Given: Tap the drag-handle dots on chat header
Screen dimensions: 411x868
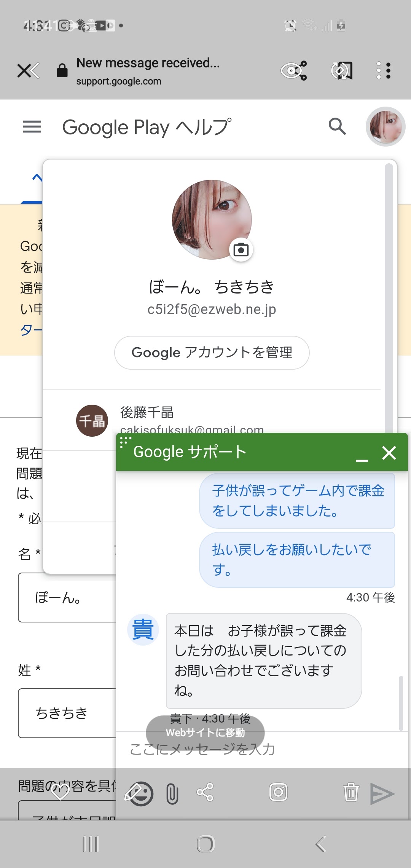Looking at the screenshot, I should 125,442.
